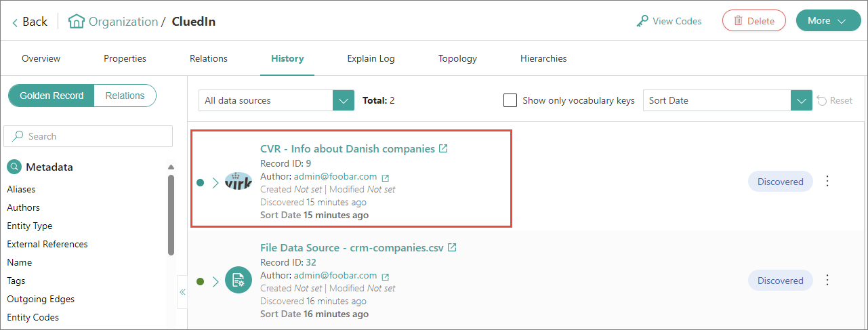This screenshot has height=330, width=868.
Task: Collapse the side panel with double-chevron icon
Action: click(182, 292)
